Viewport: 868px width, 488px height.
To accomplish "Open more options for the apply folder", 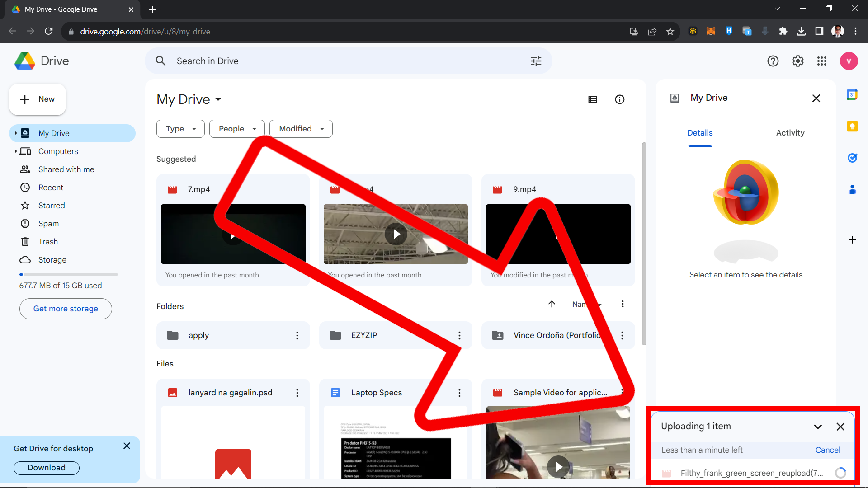I will 297,335.
